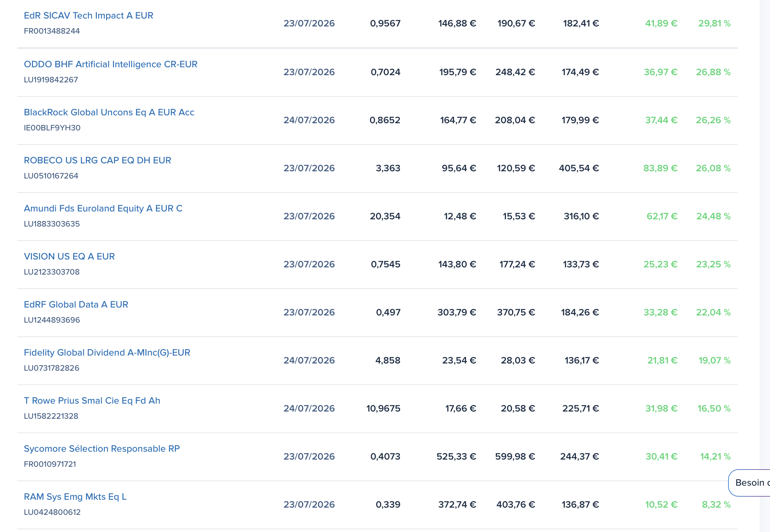Viewport: 770px width, 532px height.
Task: Click the 19,07 % performance value
Action: 715,360
